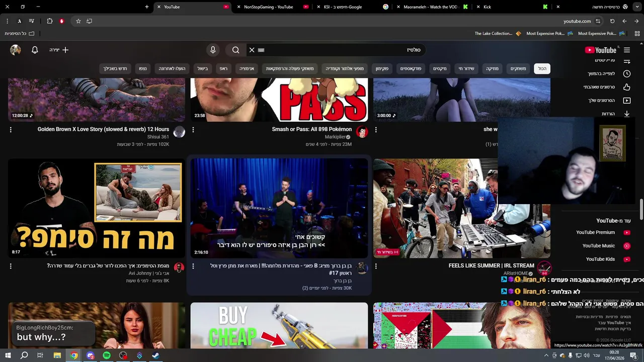The image size is (644, 362).
Task: Play the מה זה סימפ thumbnail
Action: (97, 208)
